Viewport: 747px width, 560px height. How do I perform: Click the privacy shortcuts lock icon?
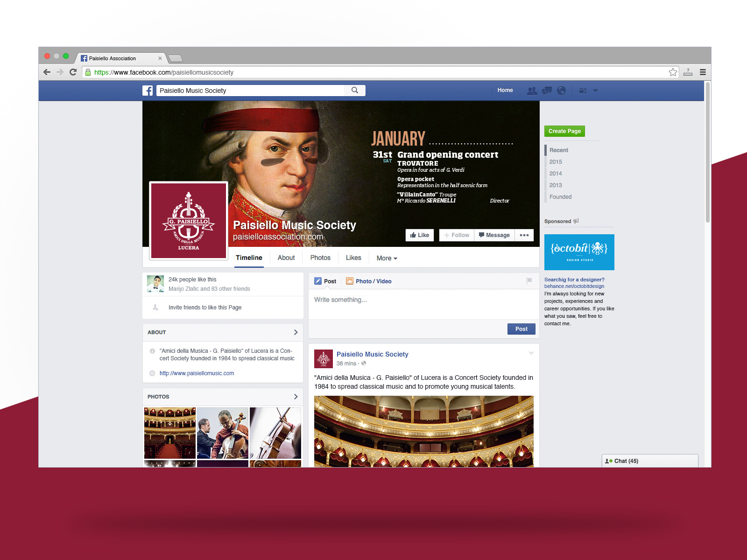coord(583,91)
